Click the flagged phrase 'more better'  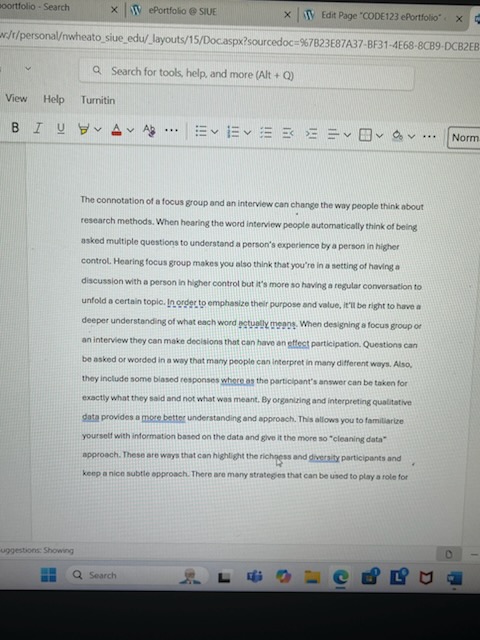coord(163,418)
